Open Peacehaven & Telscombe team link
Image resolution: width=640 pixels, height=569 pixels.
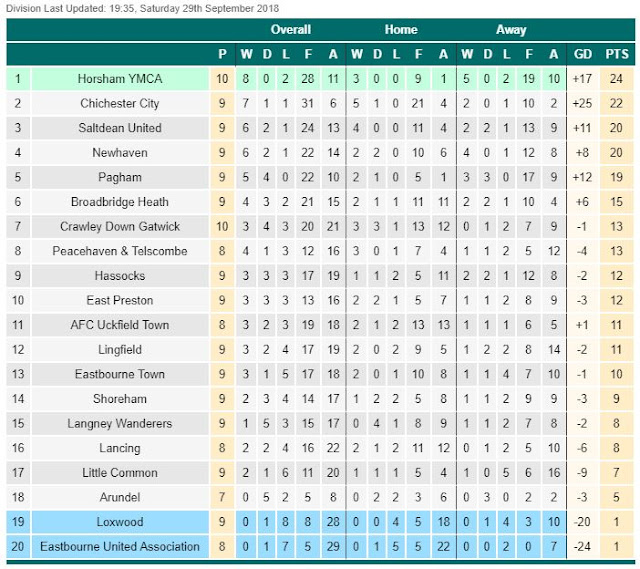pyautogui.click(x=120, y=251)
